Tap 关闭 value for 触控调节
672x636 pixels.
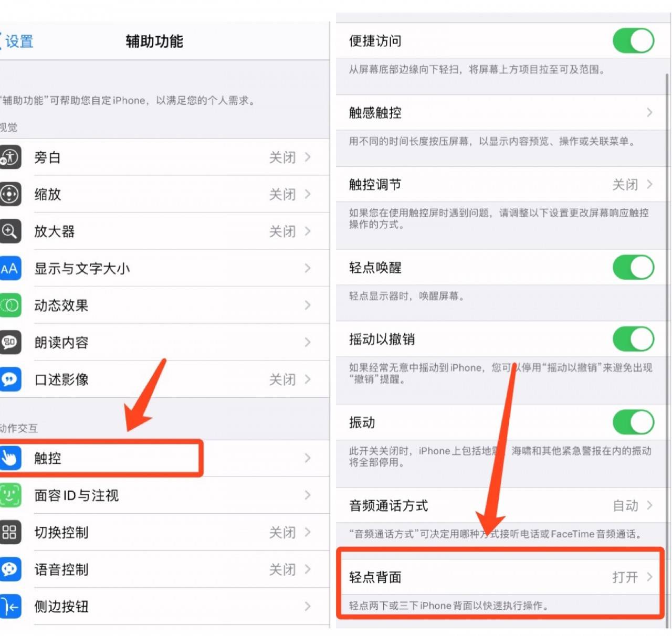(625, 184)
